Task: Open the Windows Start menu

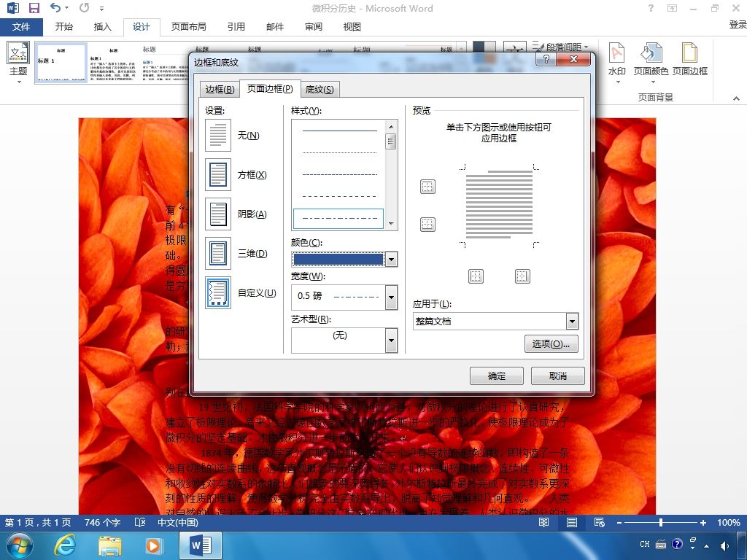Action: pyautogui.click(x=20, y=545)
